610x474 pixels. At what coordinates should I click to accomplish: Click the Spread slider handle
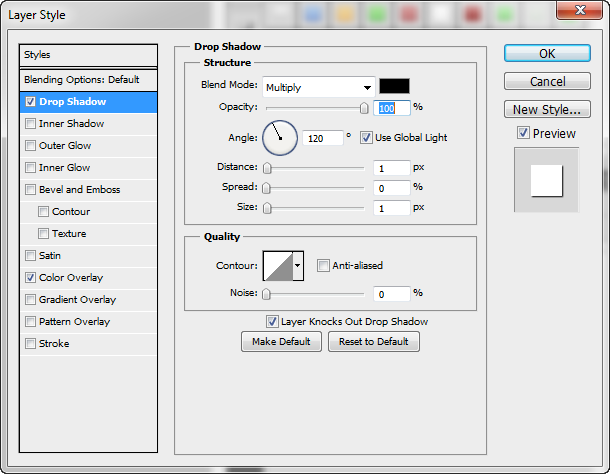266,188
